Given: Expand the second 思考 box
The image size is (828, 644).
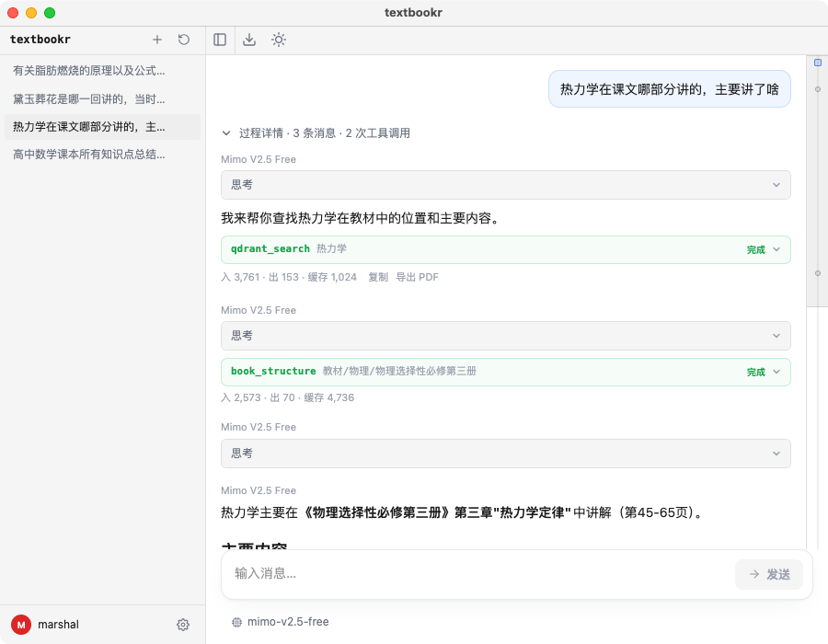Looking at the screenshot, I should click(505, 336).
